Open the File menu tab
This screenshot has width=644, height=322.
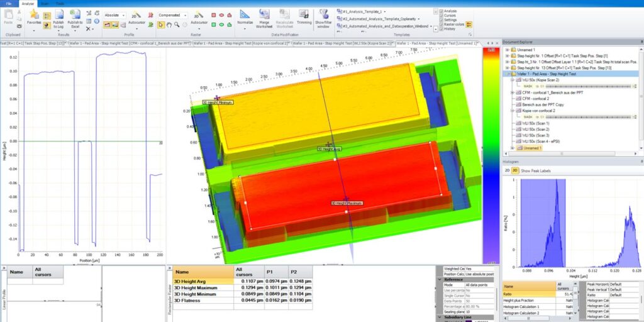[x=9, y=3]
